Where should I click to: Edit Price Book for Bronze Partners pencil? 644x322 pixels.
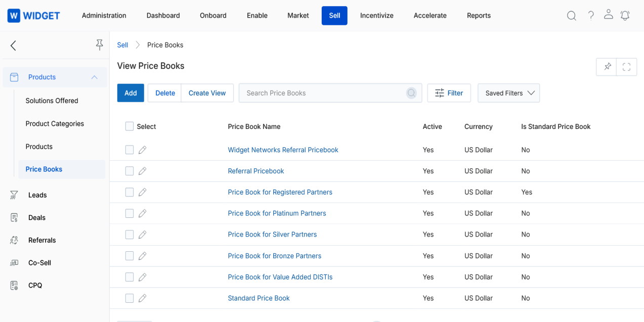pyautogui.click(x=142, y=256)
